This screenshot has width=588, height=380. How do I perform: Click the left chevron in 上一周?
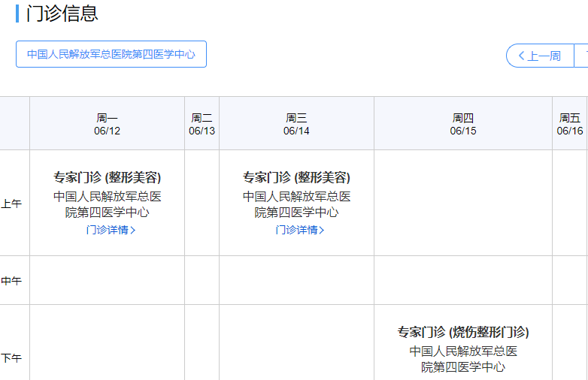520,56
